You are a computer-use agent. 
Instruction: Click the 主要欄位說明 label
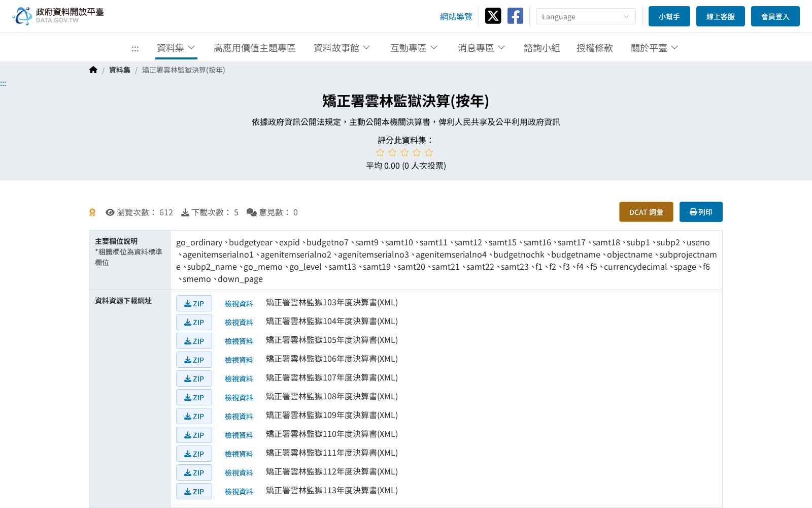click(x=116, y=241)
